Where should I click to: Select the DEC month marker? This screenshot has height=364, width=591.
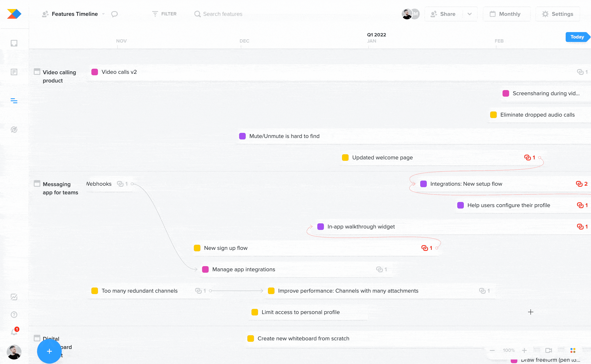click(x=244, y=41)
